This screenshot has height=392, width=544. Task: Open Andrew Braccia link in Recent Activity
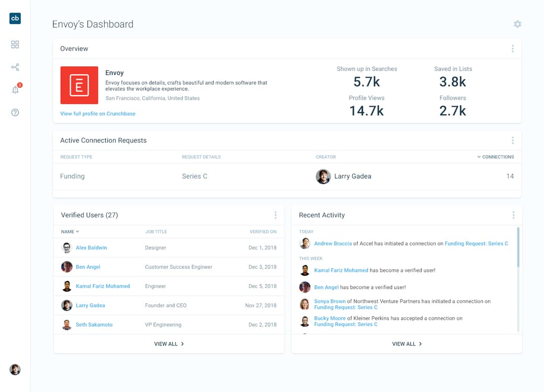tap(333, 244)
